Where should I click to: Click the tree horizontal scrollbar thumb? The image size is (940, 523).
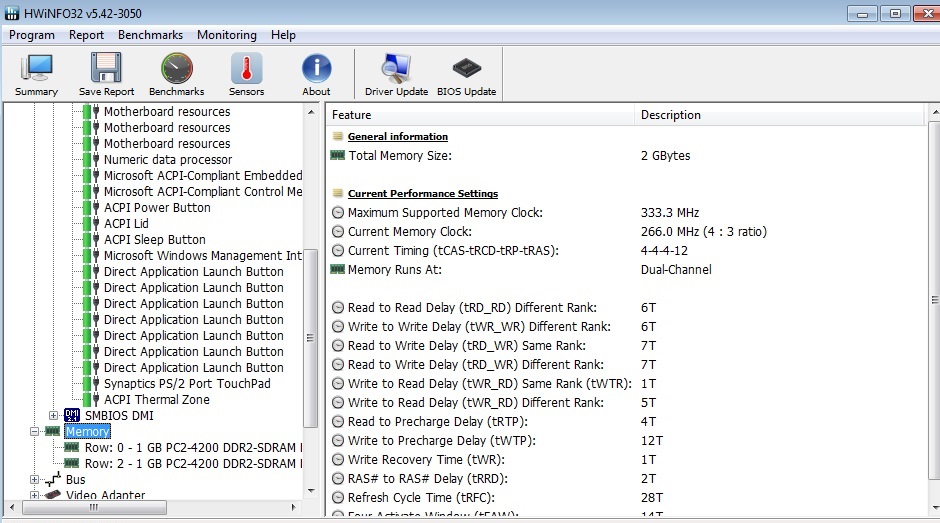(x=94, y=507)
